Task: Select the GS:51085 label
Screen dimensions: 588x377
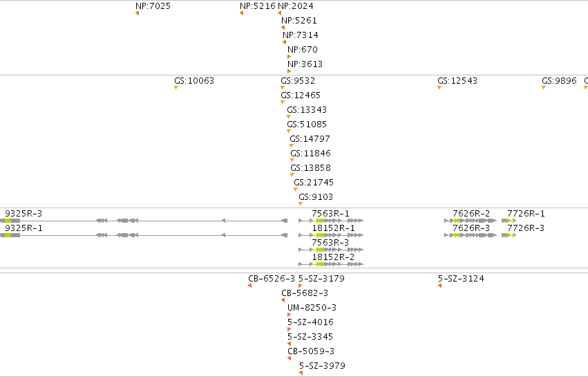Action: [307, 125]
